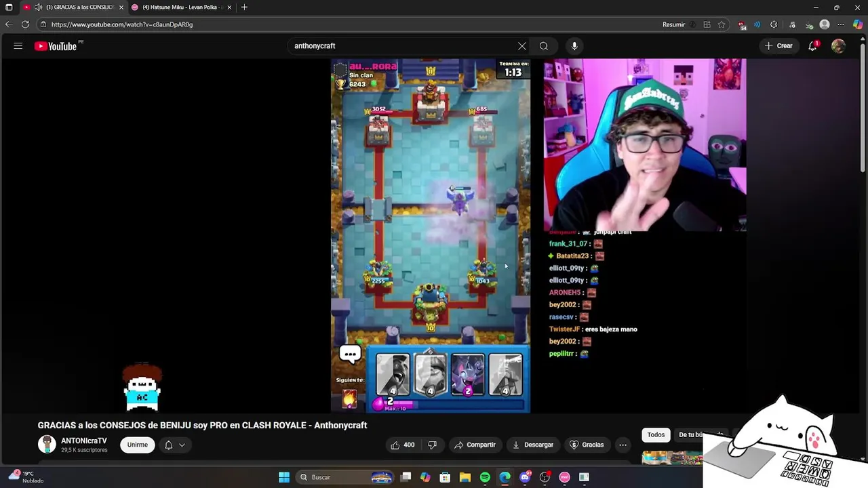Like the video with 400 likes
Viewport: 868px width, 488px height.
(402, 445)
